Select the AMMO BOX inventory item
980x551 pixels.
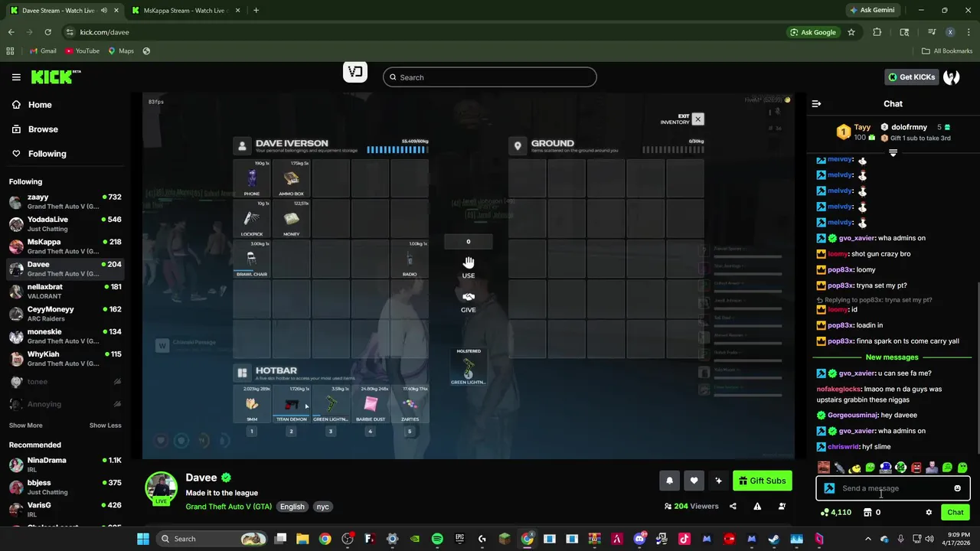[291, 178]
